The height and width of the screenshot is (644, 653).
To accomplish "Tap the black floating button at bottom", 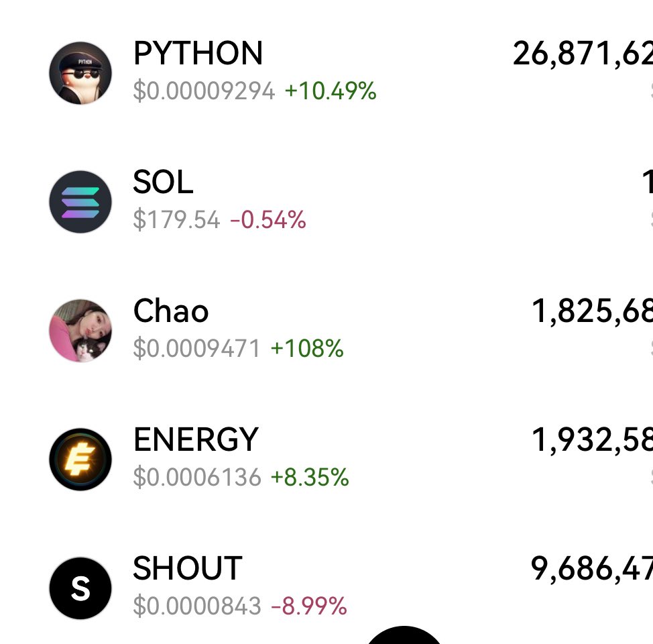I will 404,635.
